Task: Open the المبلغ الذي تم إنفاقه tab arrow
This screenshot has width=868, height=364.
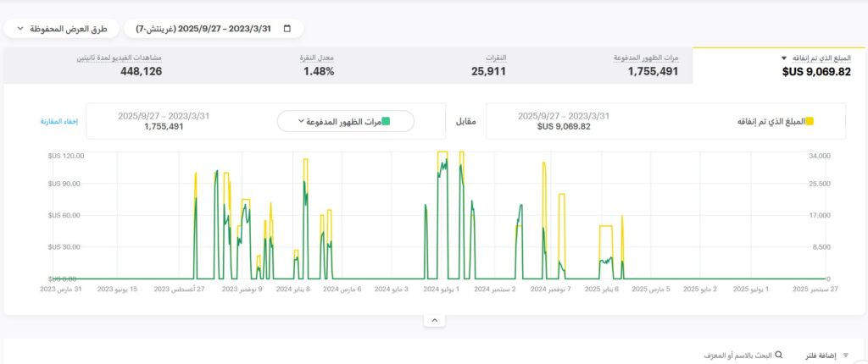Action: (x=784, y=59)
